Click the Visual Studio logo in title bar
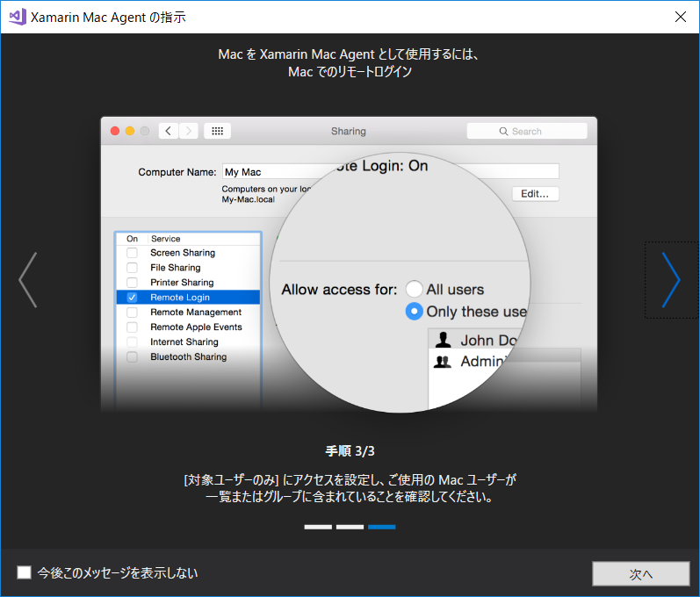The image size is (700, 597). (18, 17)
